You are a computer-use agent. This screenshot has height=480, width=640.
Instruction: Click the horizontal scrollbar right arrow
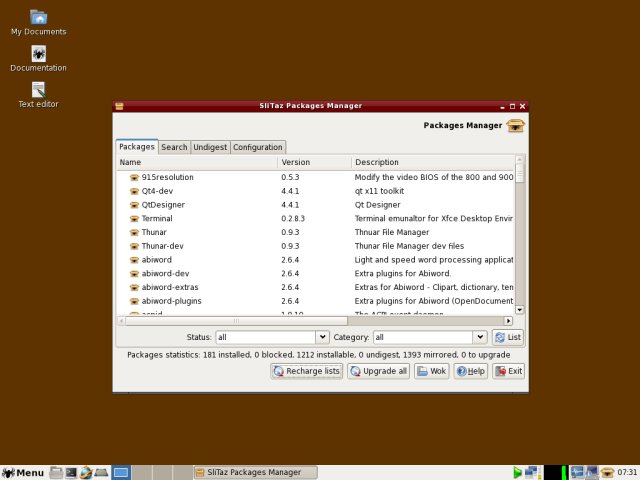tap(509, 321)
